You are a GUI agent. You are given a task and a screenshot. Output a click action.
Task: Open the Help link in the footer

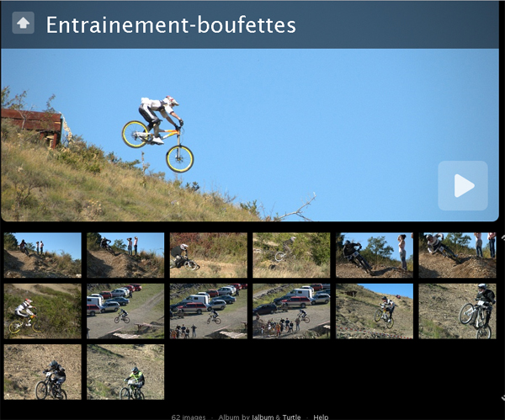tap(321, 417)
